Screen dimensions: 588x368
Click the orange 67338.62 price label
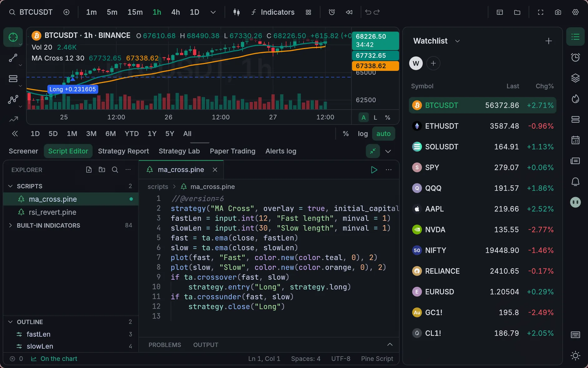375,66
